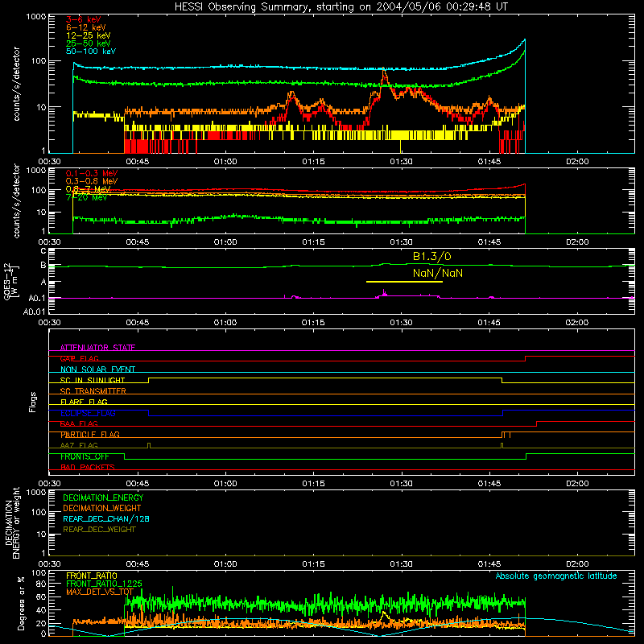Click the DECIMATION_WEIGHT legend entry
Screen dimensions: 644x644
coord(102,508)
